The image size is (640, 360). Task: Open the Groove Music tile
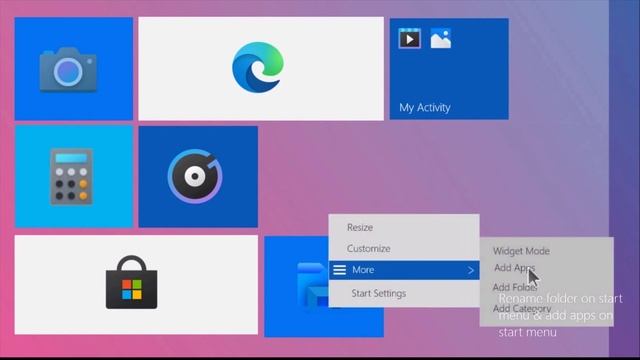coord(198,176)
